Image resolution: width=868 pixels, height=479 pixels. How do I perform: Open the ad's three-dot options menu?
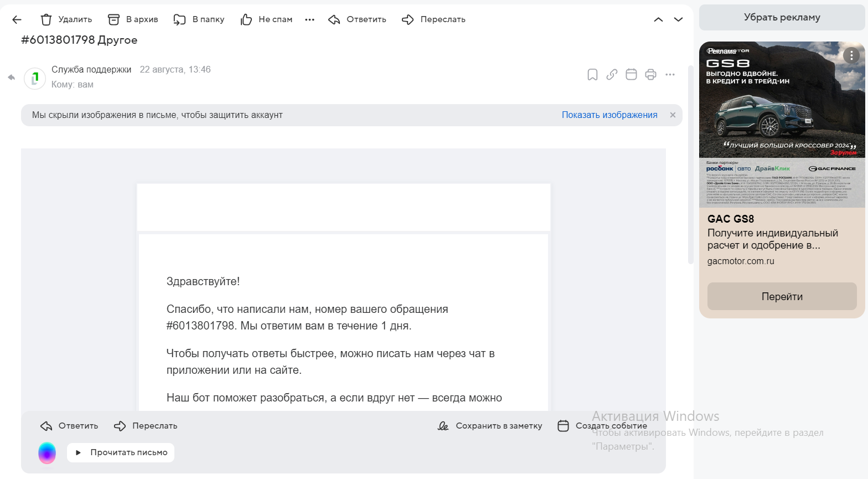click(x=851, y=55)
